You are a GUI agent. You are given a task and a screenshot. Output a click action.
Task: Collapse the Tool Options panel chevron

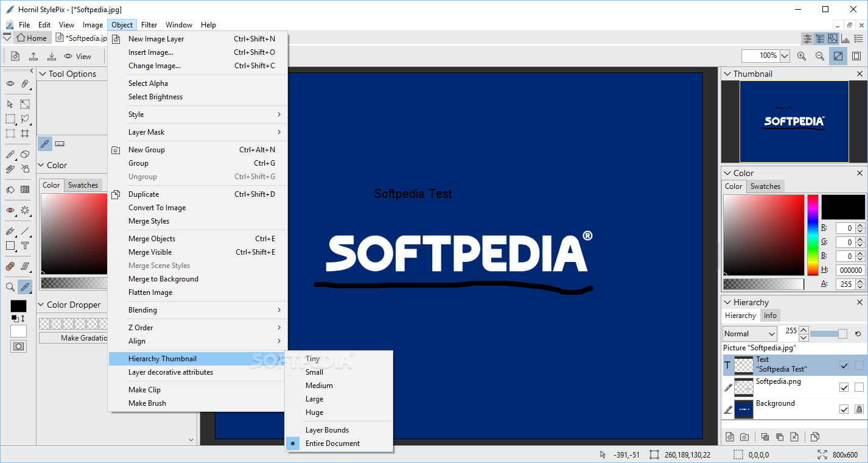click(42, 74)
